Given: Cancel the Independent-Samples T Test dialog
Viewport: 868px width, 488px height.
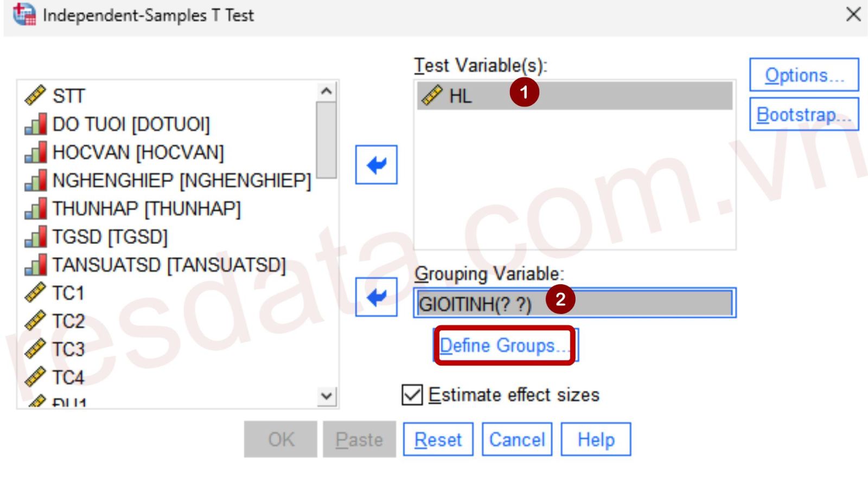Looking at the screenshot, I should pyautogui.click(x=516, y=439).
